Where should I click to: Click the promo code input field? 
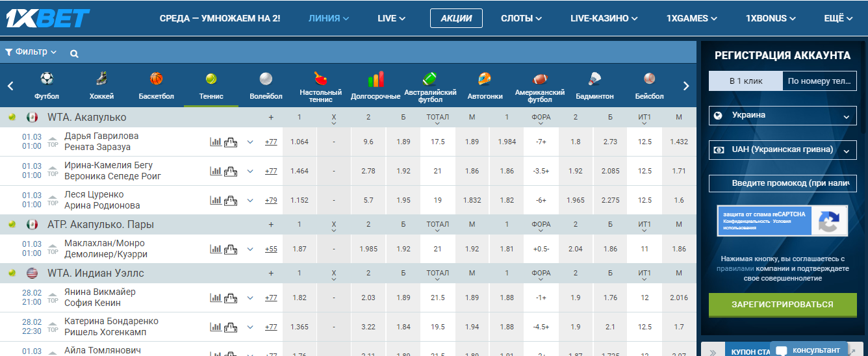782,183
